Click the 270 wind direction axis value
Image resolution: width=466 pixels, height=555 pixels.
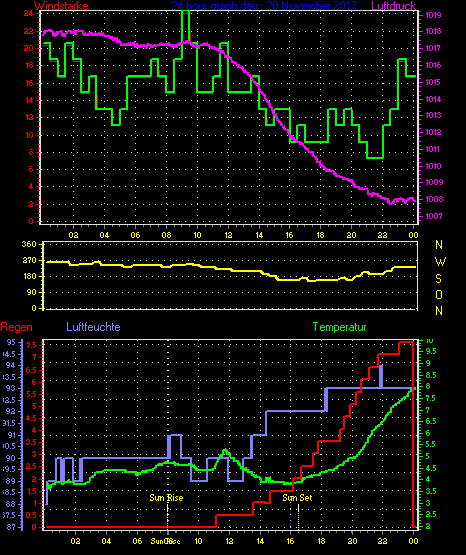(29, 261)
